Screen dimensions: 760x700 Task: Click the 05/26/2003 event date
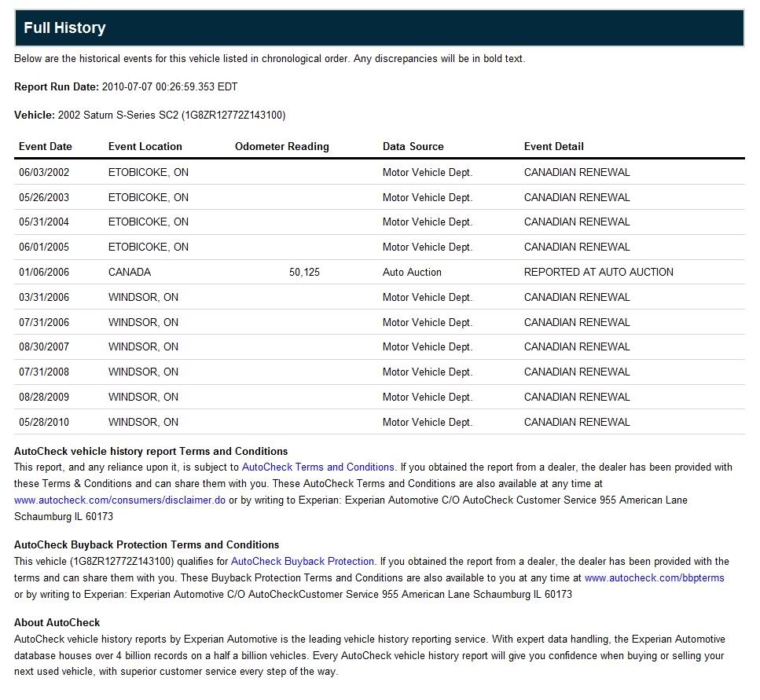(44, 198)
